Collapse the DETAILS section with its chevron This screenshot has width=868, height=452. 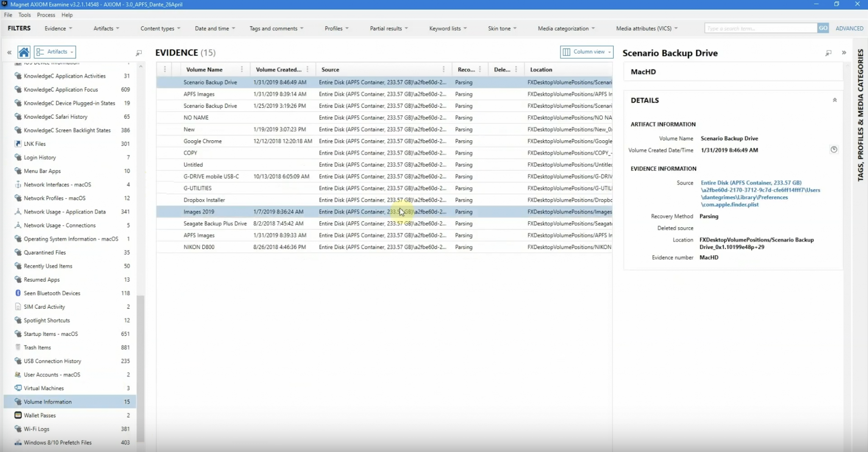pos(835,100)
